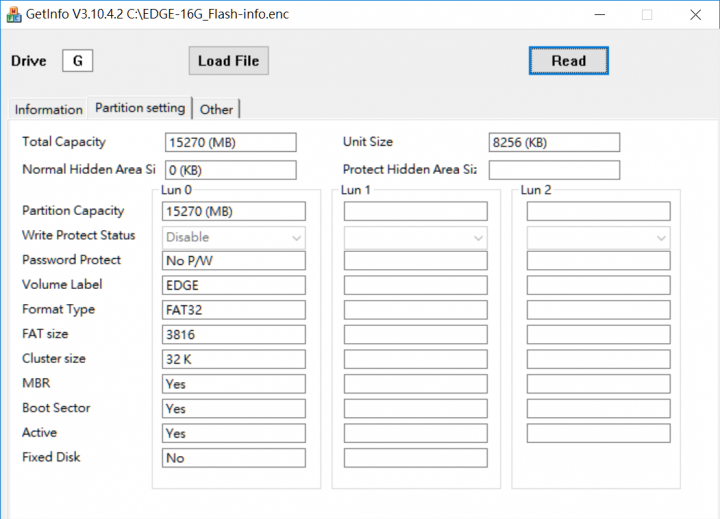The width and height of the screenshot is (720, 519).
Task: Click Lun 1 FAT size field
Action: pos(416,334)
